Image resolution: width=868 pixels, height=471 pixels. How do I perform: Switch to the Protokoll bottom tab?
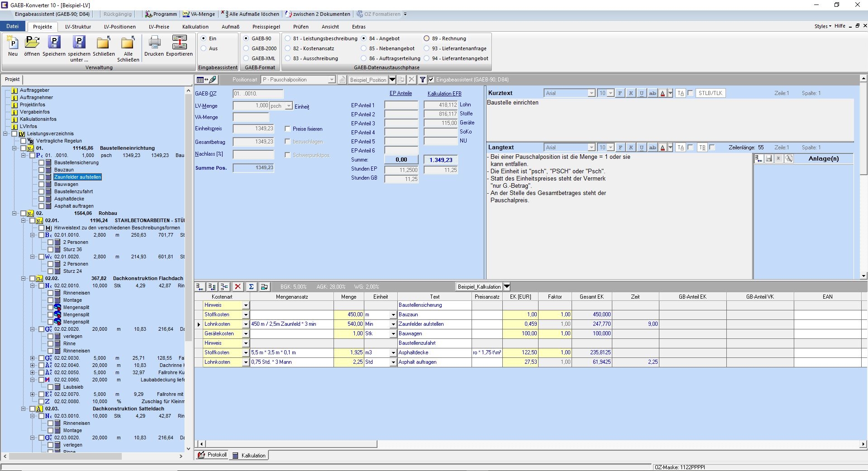tap(213, 455)
